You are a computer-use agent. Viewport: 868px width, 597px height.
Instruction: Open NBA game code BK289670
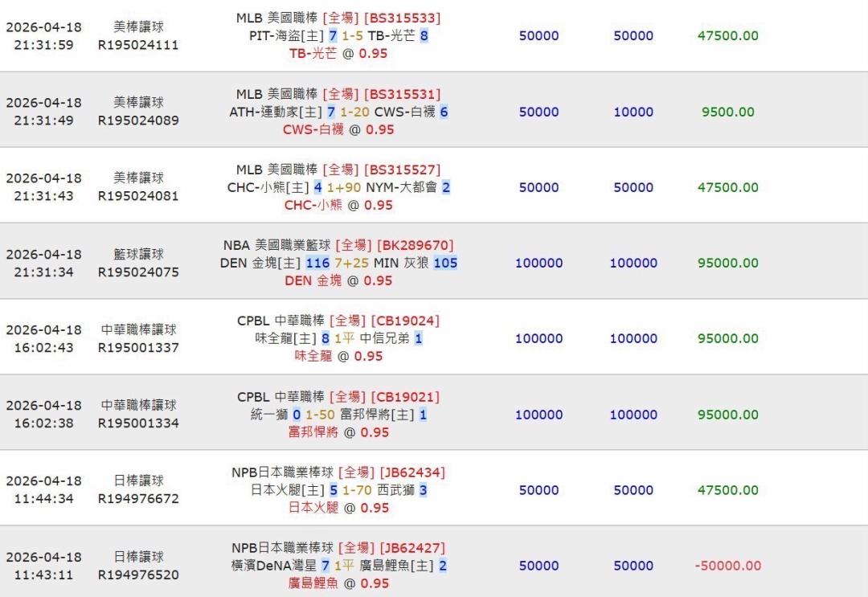click(415, 245)
